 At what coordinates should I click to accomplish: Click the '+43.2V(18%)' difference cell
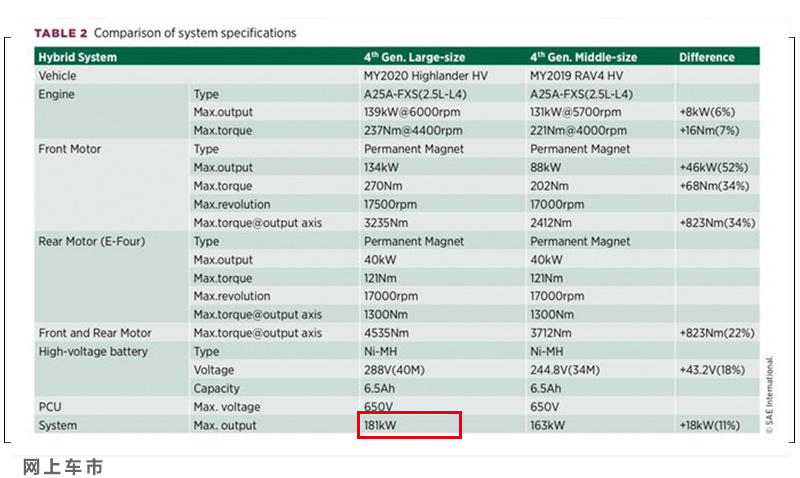click(712, 370)
